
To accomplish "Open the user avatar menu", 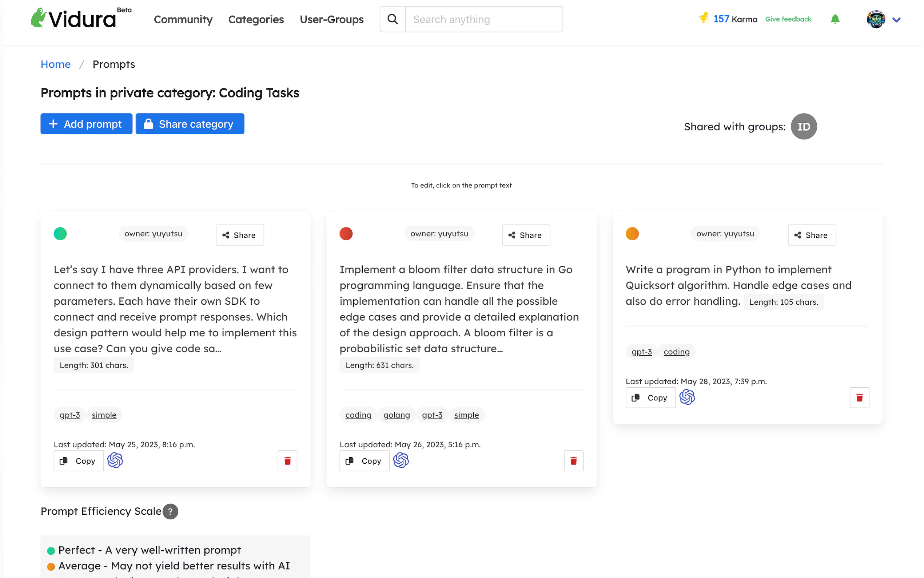I will [875, 19].
